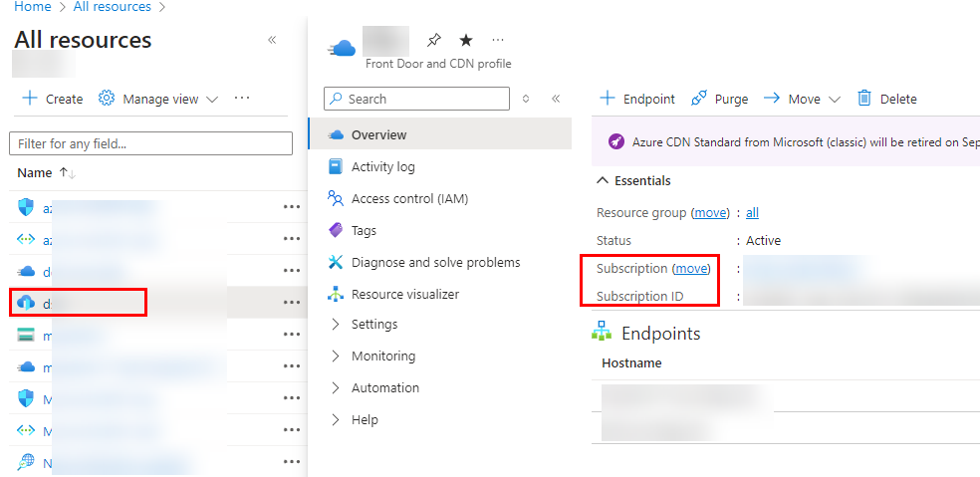Select the green storage resource icon

tap(26, 335)
